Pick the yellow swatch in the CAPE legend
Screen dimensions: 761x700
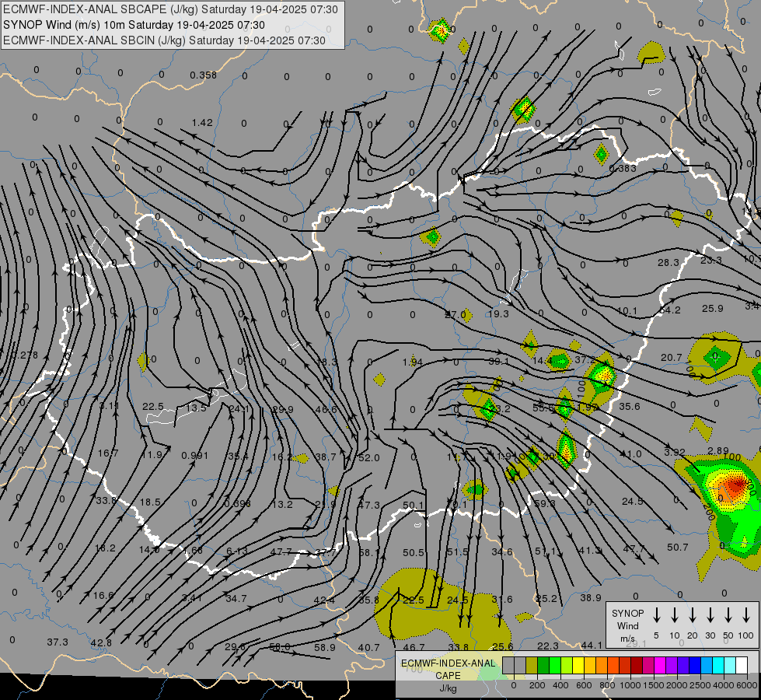[578, 665]
